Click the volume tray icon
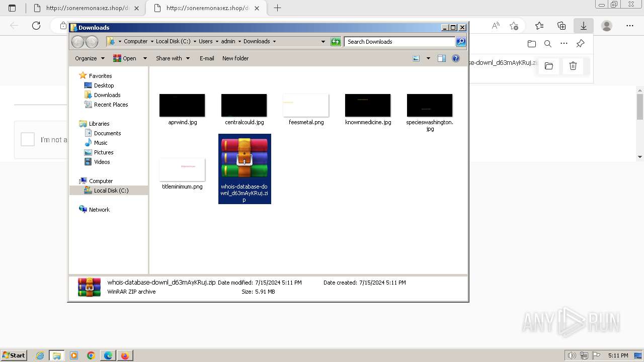This screenshot has width=644, height=362. [x=572, y=355]
